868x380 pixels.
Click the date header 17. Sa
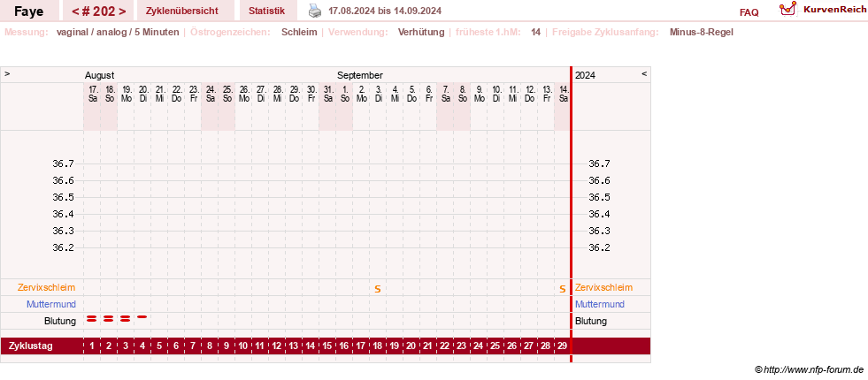[x=92, y=94]
